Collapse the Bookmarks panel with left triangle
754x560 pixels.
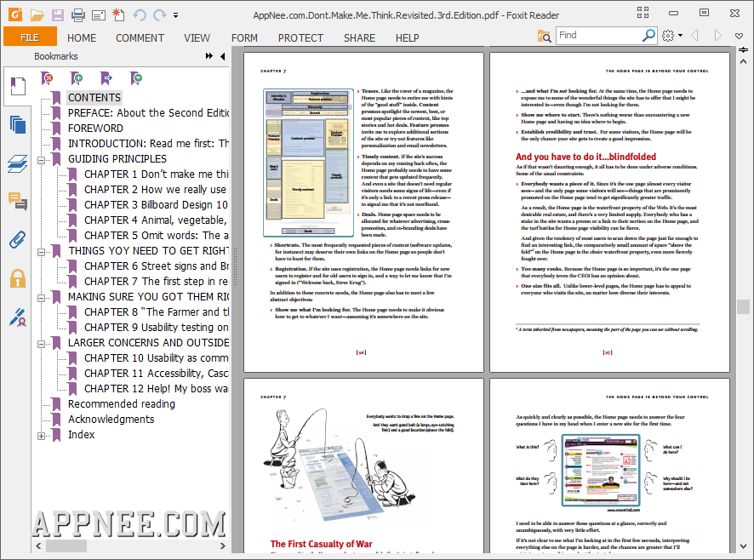pyautogui.click(x=223, y=56)
